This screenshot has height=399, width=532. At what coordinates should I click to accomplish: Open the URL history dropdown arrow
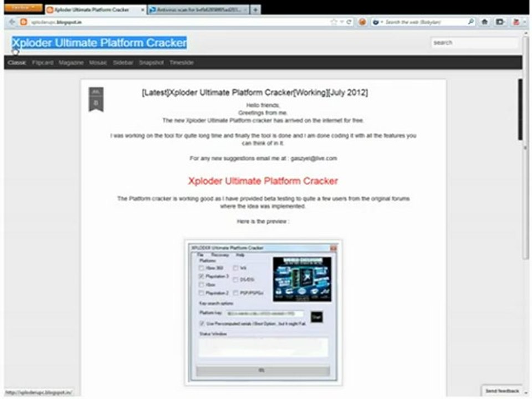[x=342, y=22]
